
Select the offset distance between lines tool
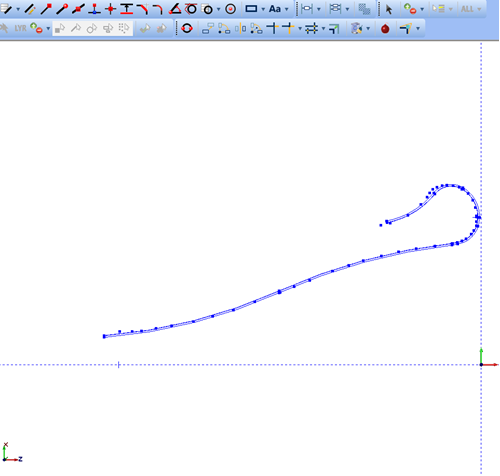pyautogui.click(x=127, y=9)
